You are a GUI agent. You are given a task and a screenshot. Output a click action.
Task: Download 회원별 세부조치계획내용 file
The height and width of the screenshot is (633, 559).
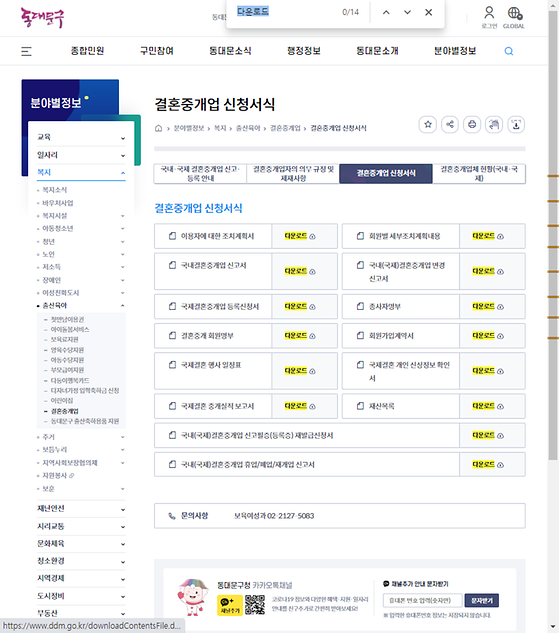[488, 236]
